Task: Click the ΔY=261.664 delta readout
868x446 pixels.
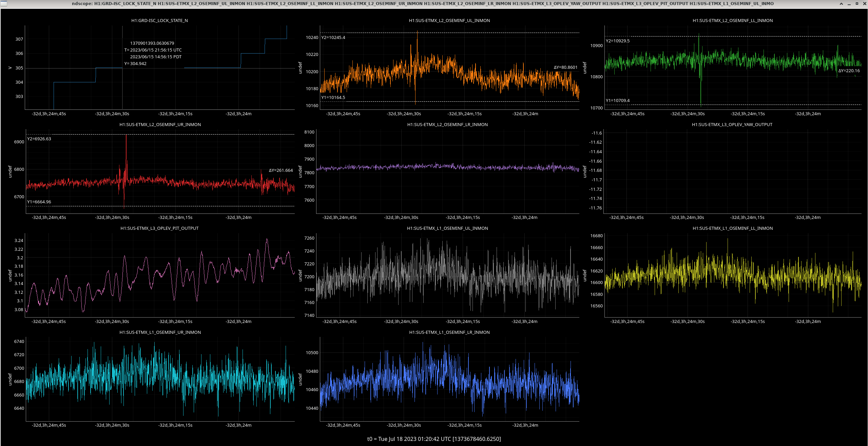Action: pyautogui.click(x=281, y=170)
